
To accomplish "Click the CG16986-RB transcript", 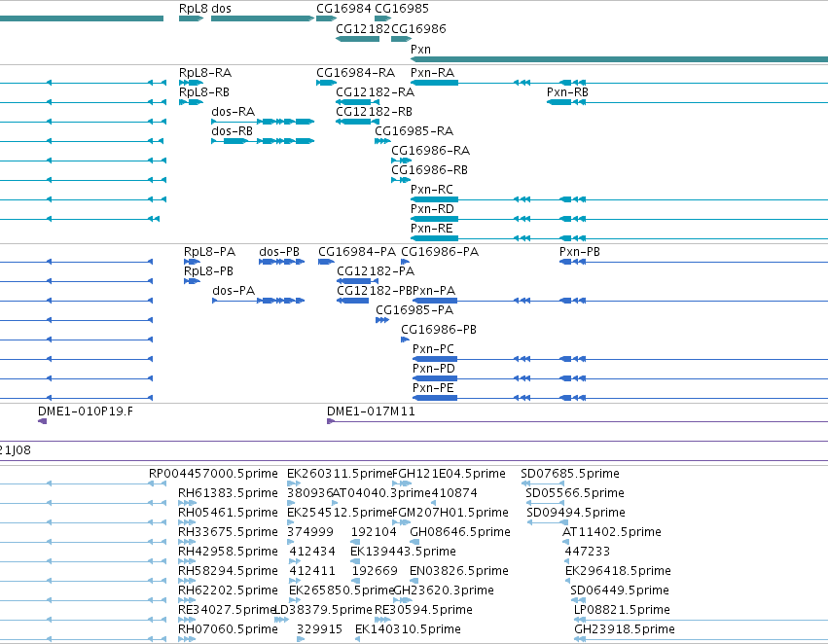I will (x=401, y=180).
